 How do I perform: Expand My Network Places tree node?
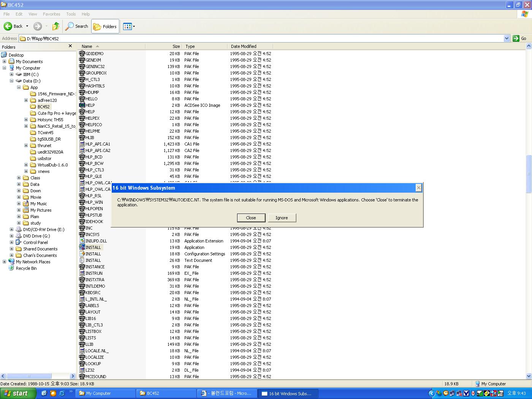[x=5, y=262]
